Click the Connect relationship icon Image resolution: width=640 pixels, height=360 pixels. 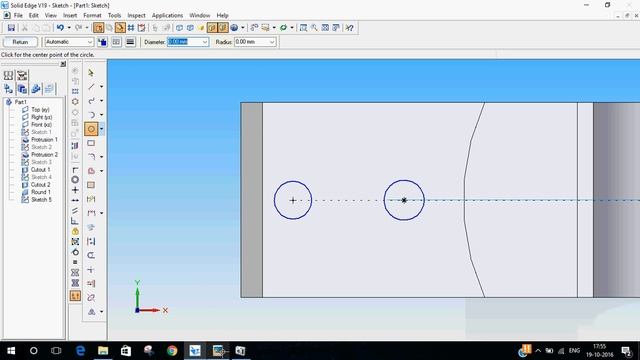click(75, 169)
